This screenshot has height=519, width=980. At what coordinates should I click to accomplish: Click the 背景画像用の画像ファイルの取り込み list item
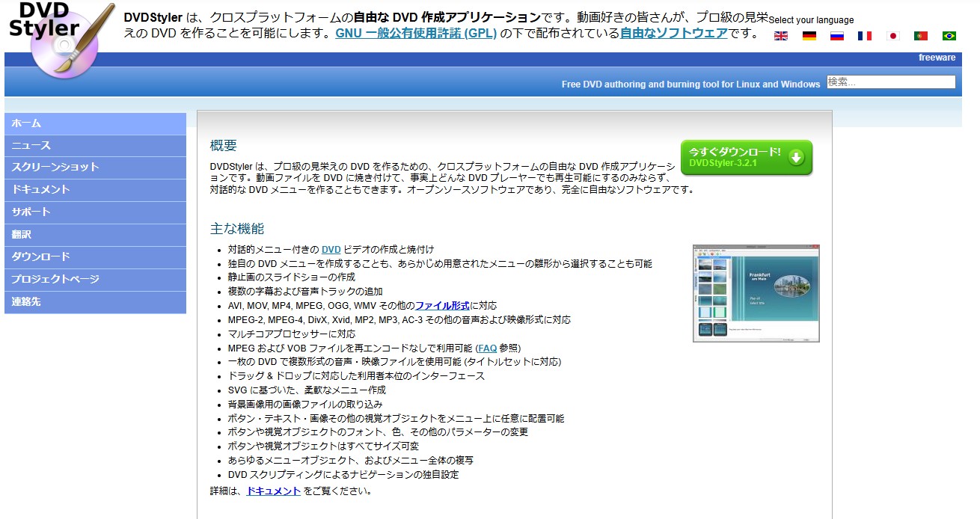tap(305, 405)
